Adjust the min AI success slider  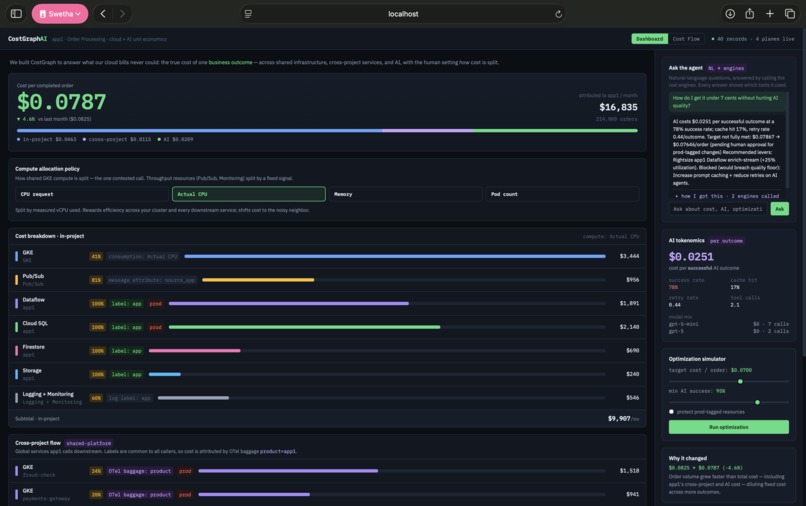757,402
